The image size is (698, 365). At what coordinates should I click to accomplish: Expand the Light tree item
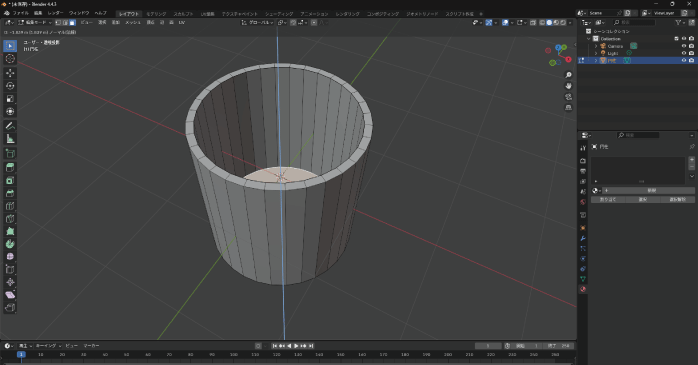pos(596,53)
